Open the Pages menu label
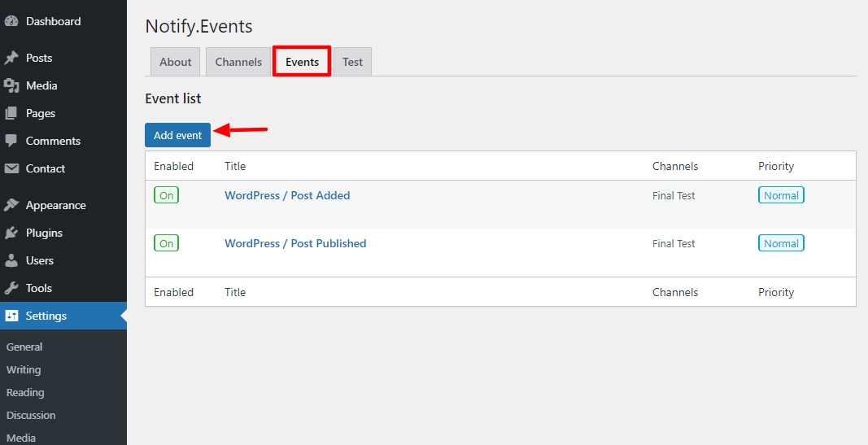 pos(41,113)
